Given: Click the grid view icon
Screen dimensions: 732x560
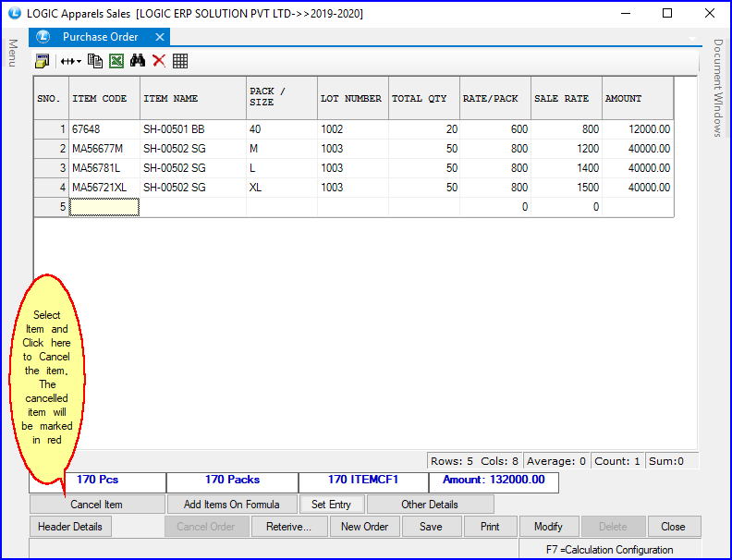Looking at the screenshot, I should tap(180, 61).
